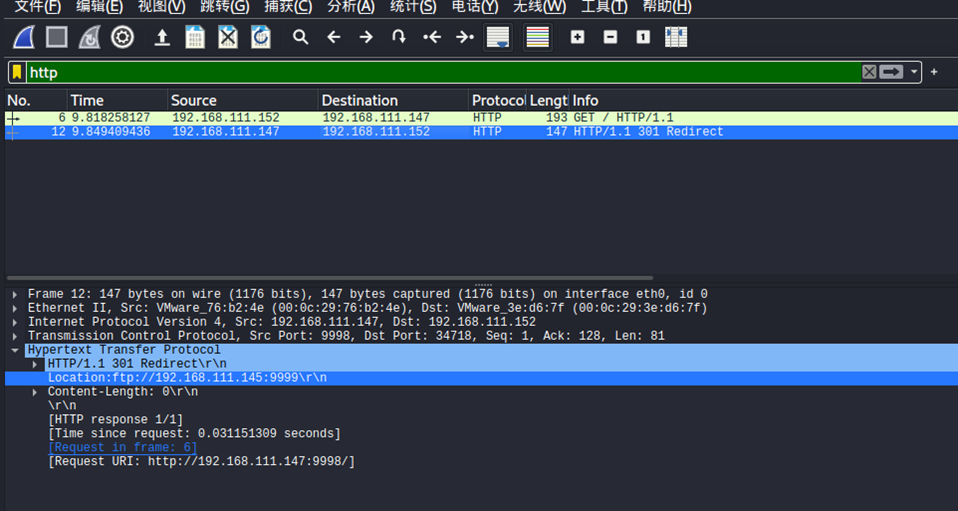Expand the Frame 12 tree node
This screenshot has width=958, height=511.
(15, 295)
